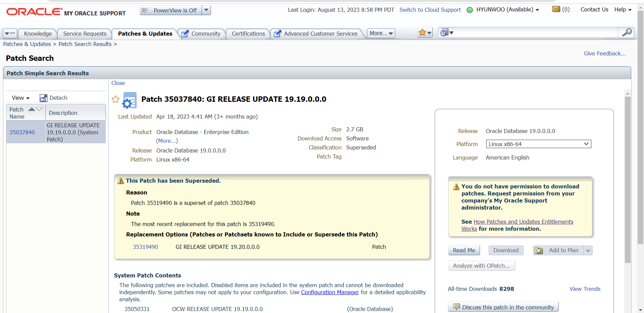Click the detail pane scroll up arrow
The image size is (644, 313).
coord(628,93)
